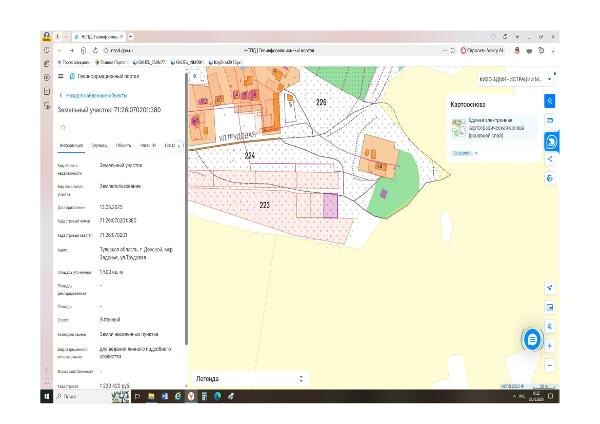Click the my-location arrow map button
This screenshot has width=600, height=424.
[549, 288]
